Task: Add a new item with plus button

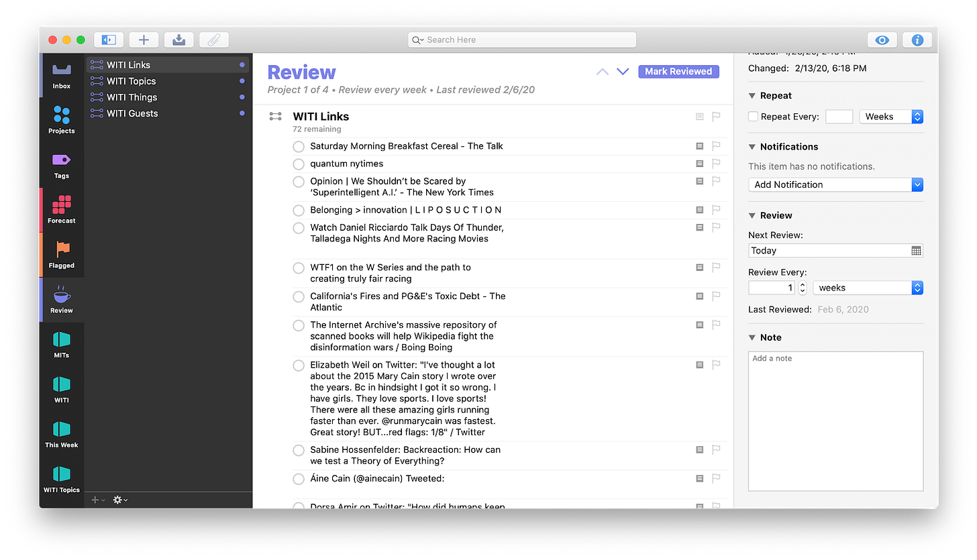Action: point(144,40)
